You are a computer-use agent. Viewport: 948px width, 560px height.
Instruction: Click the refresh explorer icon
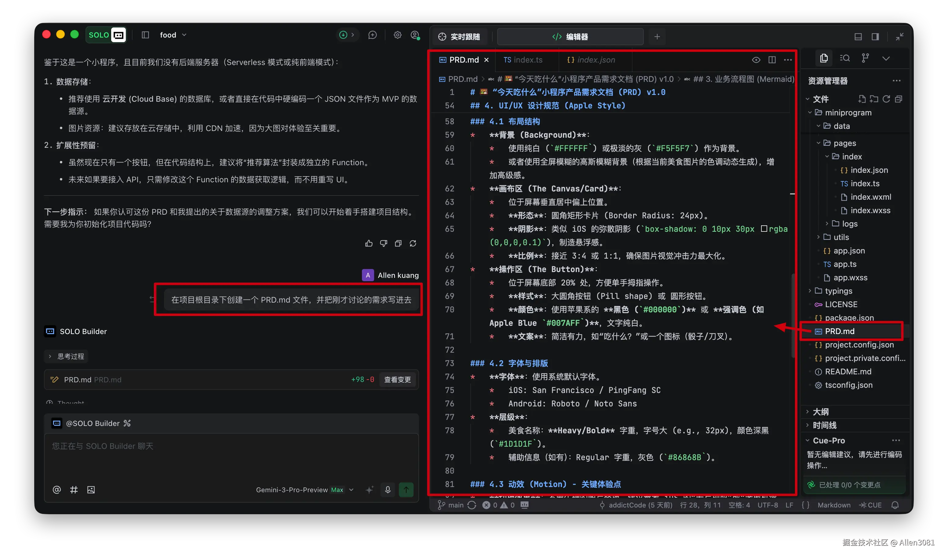(x=886, y=99)
